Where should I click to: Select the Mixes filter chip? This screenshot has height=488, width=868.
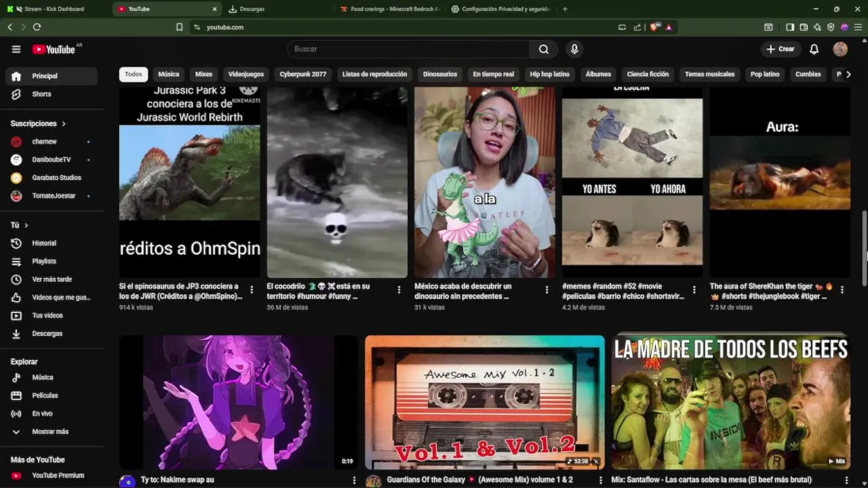tap(203, 75)
